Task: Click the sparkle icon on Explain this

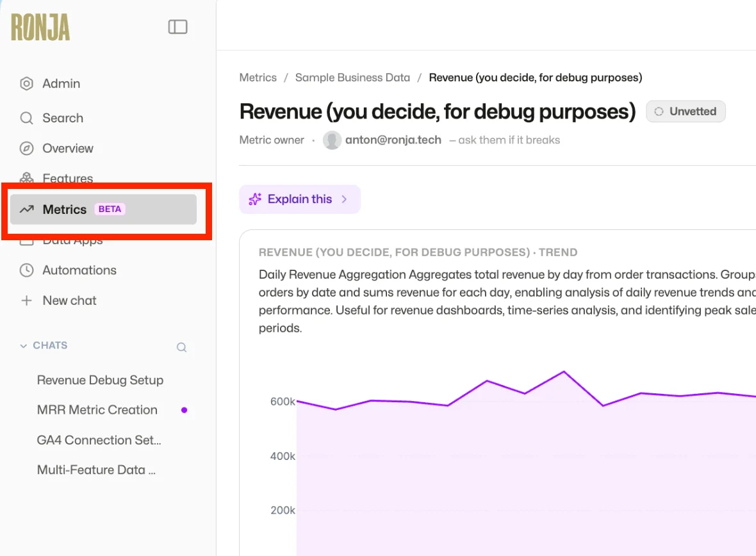Action: (255, 199)
